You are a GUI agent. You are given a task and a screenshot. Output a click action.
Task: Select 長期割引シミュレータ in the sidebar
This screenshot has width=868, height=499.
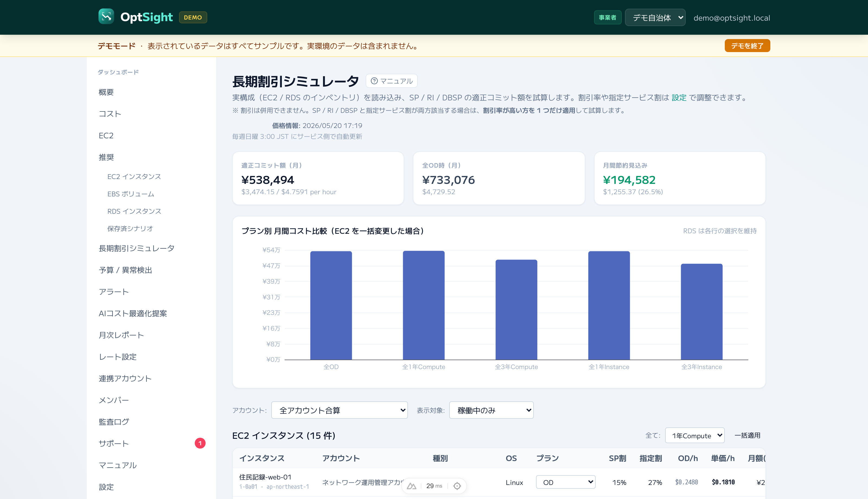tap(136, 248)
